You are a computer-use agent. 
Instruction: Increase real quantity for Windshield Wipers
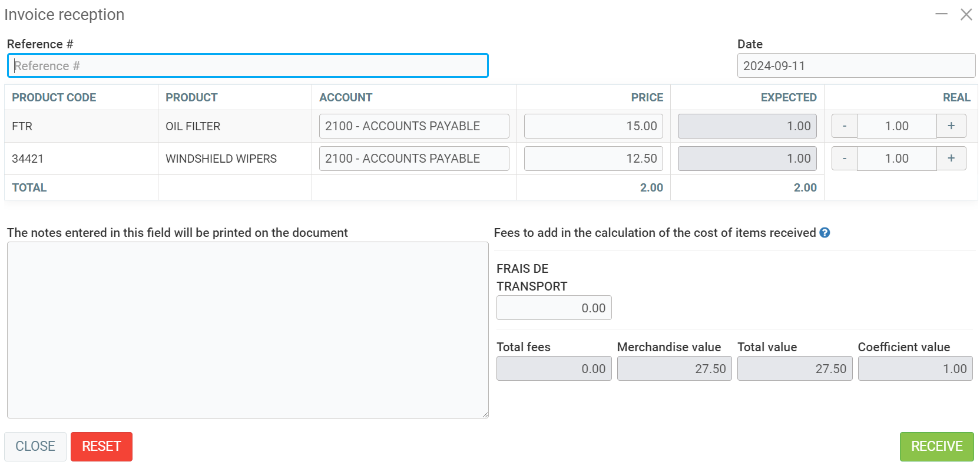(951, 159)
